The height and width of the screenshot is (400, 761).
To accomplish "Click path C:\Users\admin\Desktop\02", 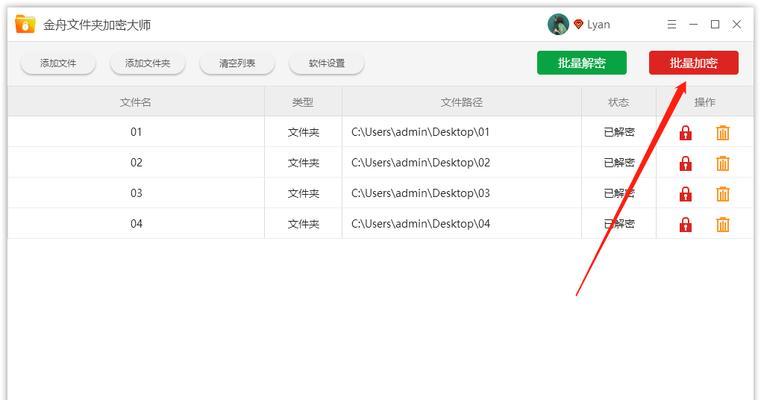I will pyautogui.click(x=420, y=163).
